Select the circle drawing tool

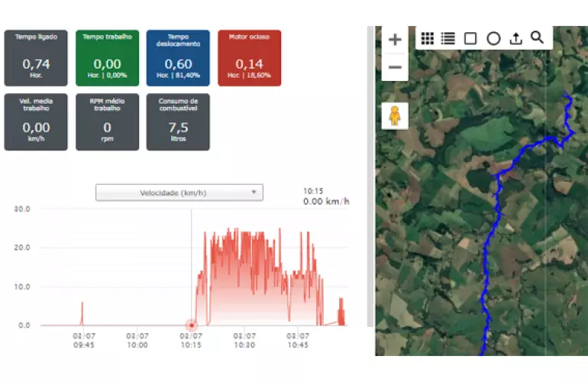click(493, 38)
